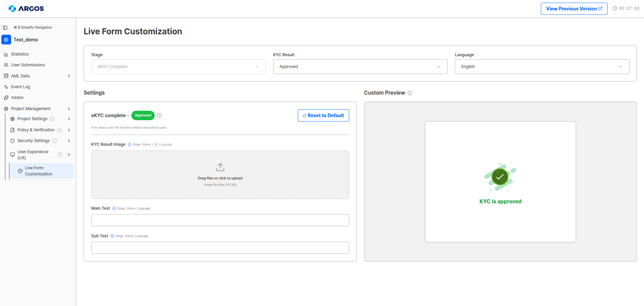The height and width of the screenshot is (306, 644).
Task: Click the User Submissions people icon
Action: click(6, 65)
